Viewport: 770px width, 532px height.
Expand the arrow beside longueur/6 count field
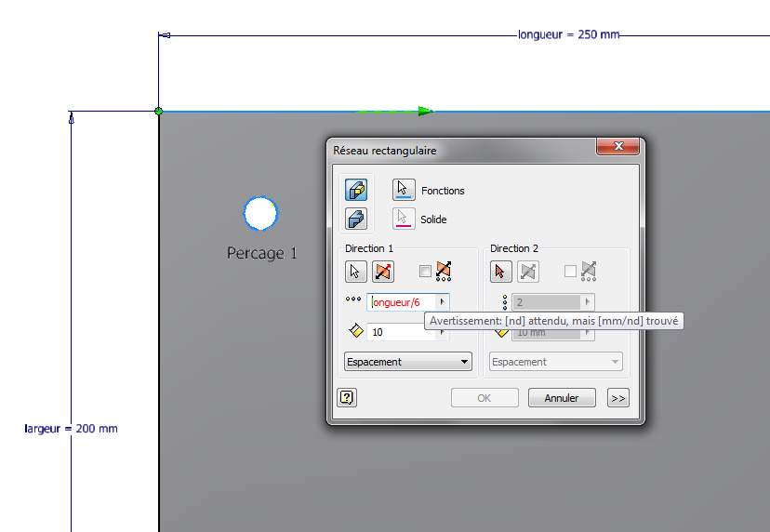tap(442, 302)
